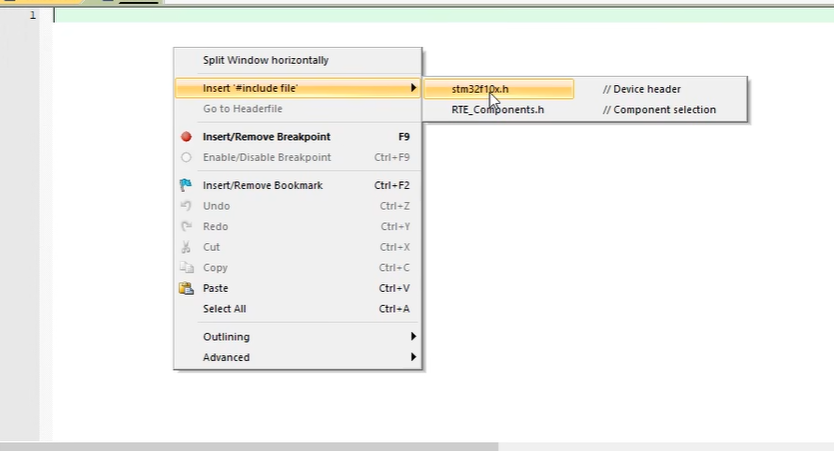Choose Split Window horizontally option
834x451 pixels.
[x=298, y=60]
